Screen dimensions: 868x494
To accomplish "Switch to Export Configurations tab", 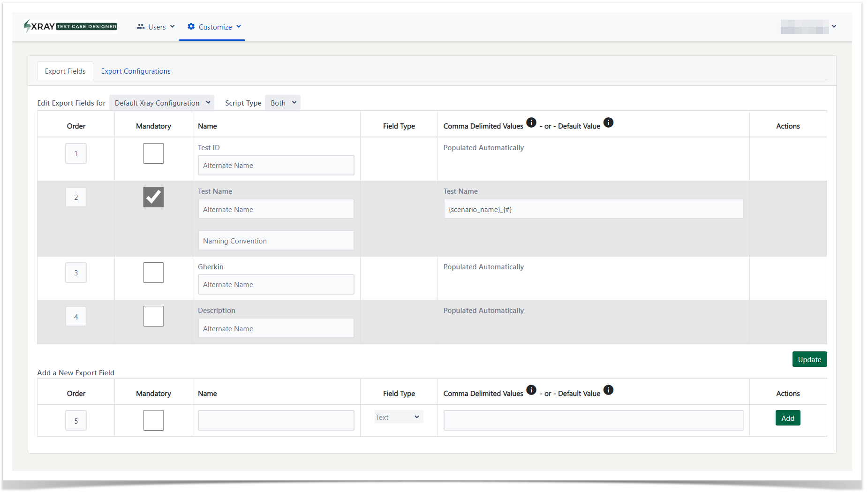I will [x=136, y=71].
